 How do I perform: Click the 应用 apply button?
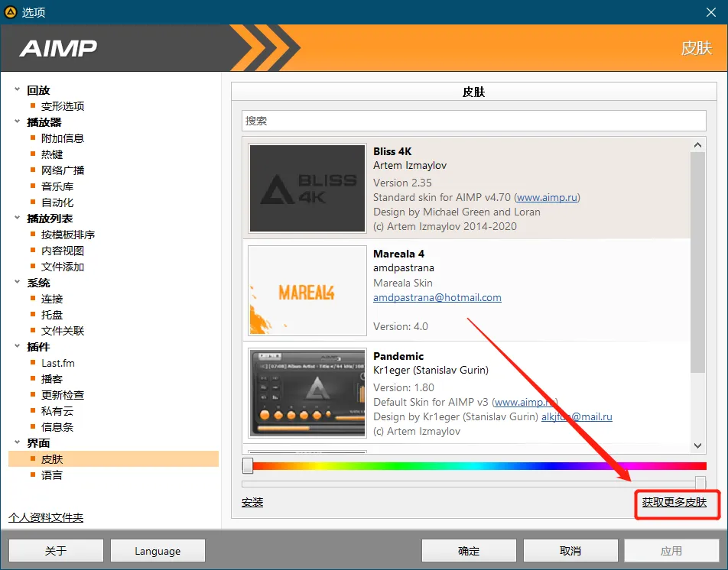coord(671,551)
